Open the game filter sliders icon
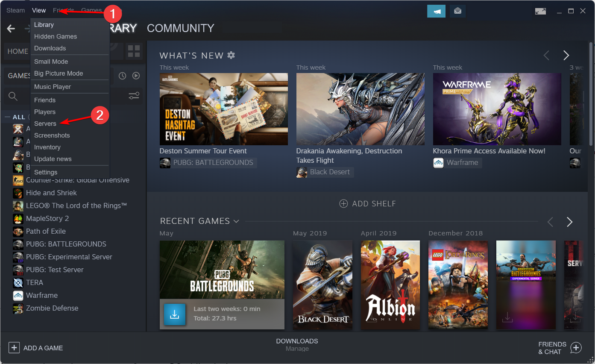Image resolution: width=595 pixels, height=364 pixels. tap(134, 96)
